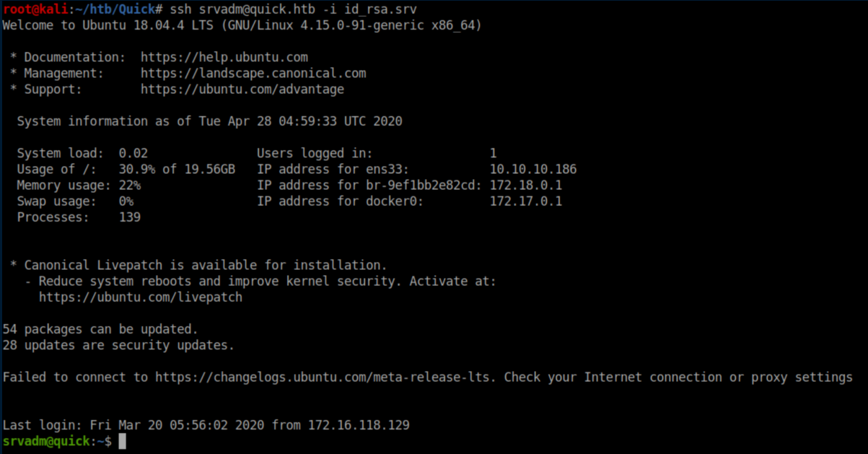
Task: Click the Memory usage value 22%
Action: pos(129,185)
